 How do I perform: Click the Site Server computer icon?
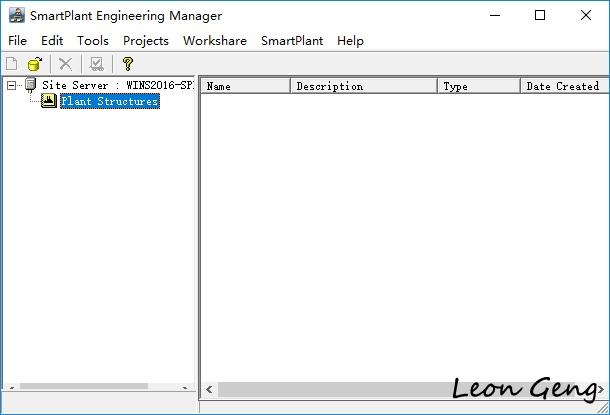(x=30, y=85)
